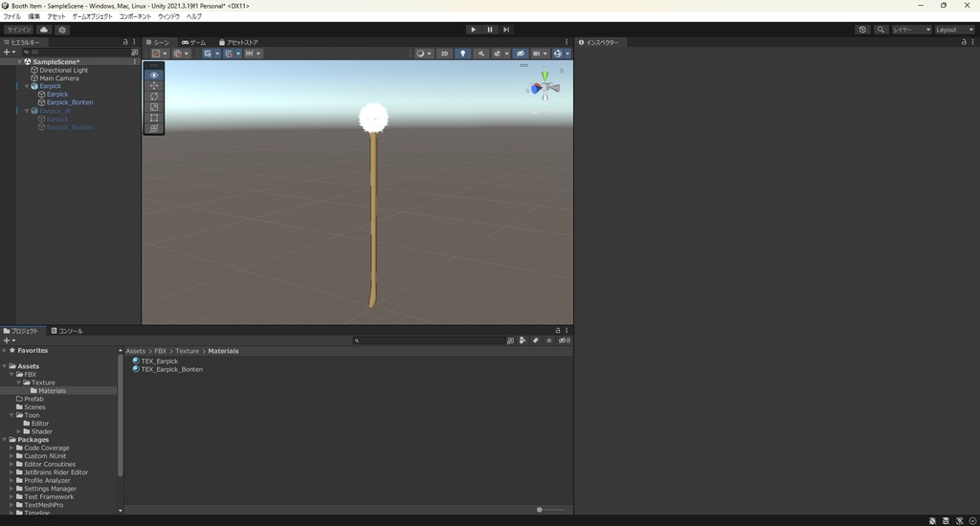980x526 pixels.
Task: Click the scene orientation gizmo
Action: click(545, 88)
